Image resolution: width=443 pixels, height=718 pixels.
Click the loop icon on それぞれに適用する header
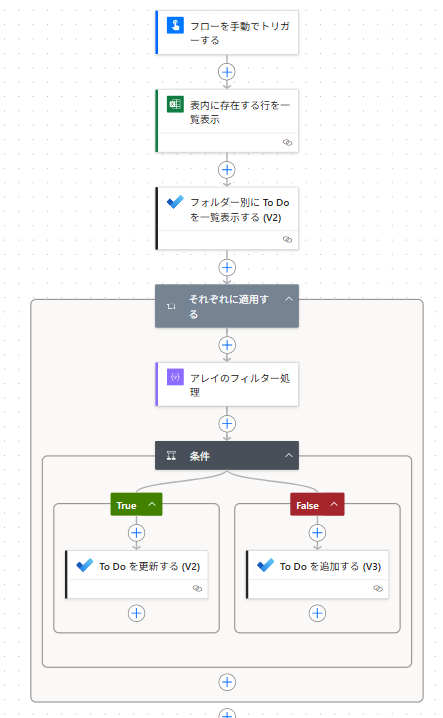[171, 306]
